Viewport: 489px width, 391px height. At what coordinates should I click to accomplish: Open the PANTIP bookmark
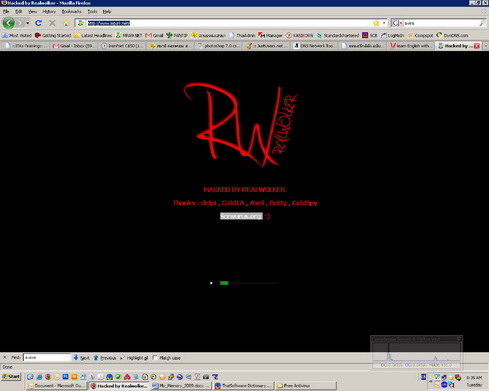pos(177,35)
